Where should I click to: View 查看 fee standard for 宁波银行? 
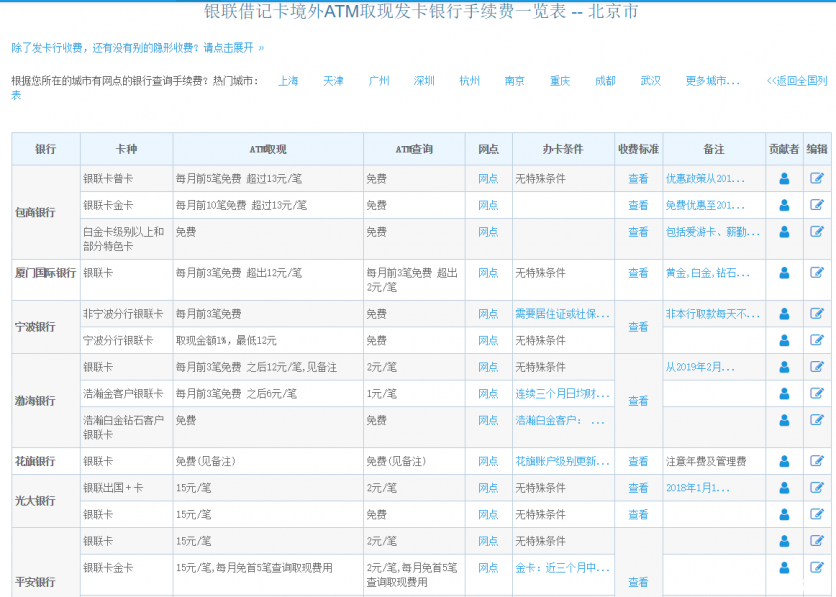coord(638,327)
